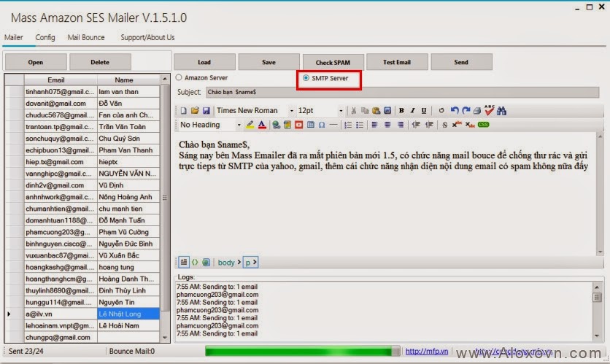Select the SMTP Server radio button

click(306, 78)
